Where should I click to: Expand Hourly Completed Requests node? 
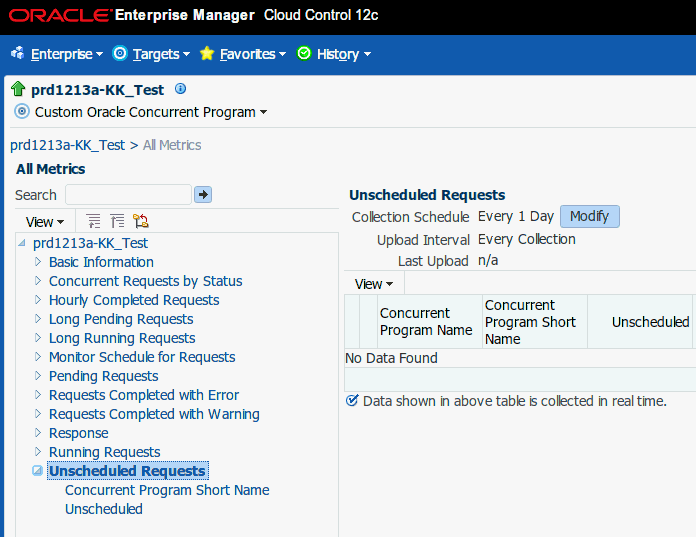click(38, 300)
